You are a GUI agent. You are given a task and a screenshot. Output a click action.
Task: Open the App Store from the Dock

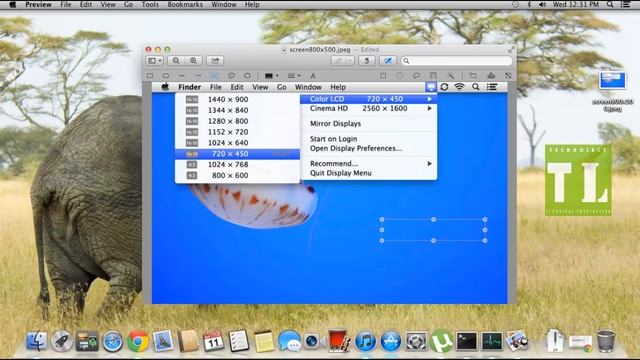coord(391,341)
